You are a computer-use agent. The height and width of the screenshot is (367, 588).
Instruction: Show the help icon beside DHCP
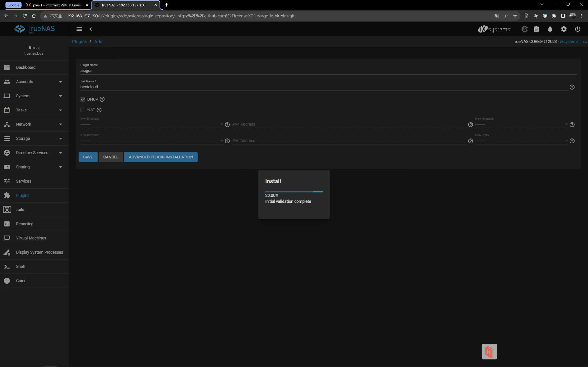point(102,99)
